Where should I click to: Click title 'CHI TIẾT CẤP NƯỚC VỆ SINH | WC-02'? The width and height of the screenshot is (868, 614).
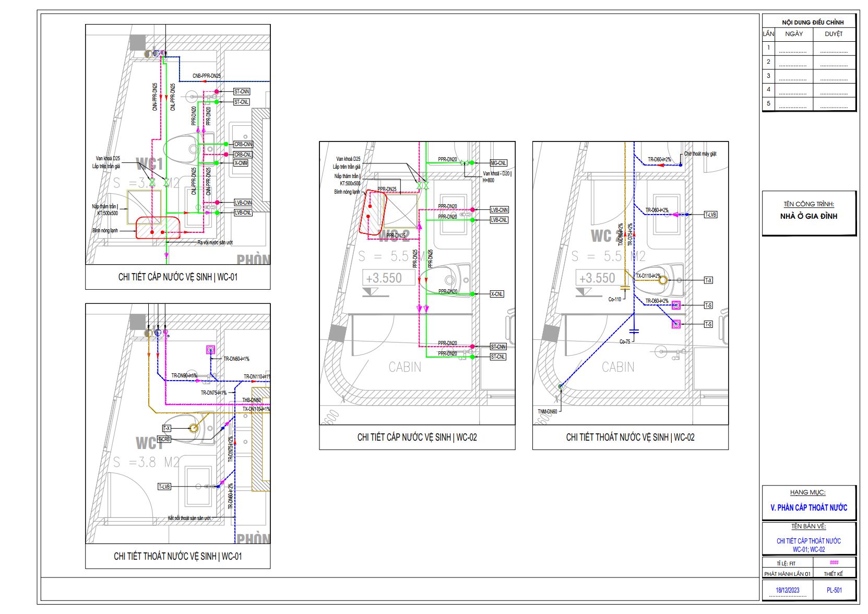click(x=417, y=438)
